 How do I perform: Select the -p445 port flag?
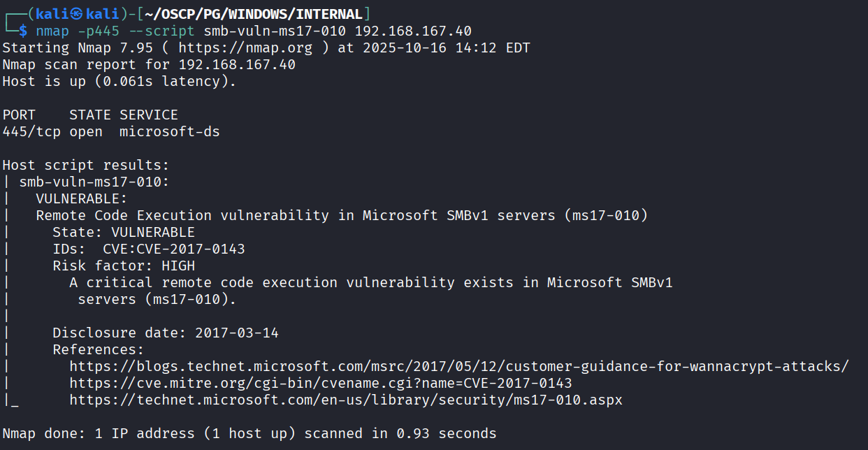click(x=103, y=31)
